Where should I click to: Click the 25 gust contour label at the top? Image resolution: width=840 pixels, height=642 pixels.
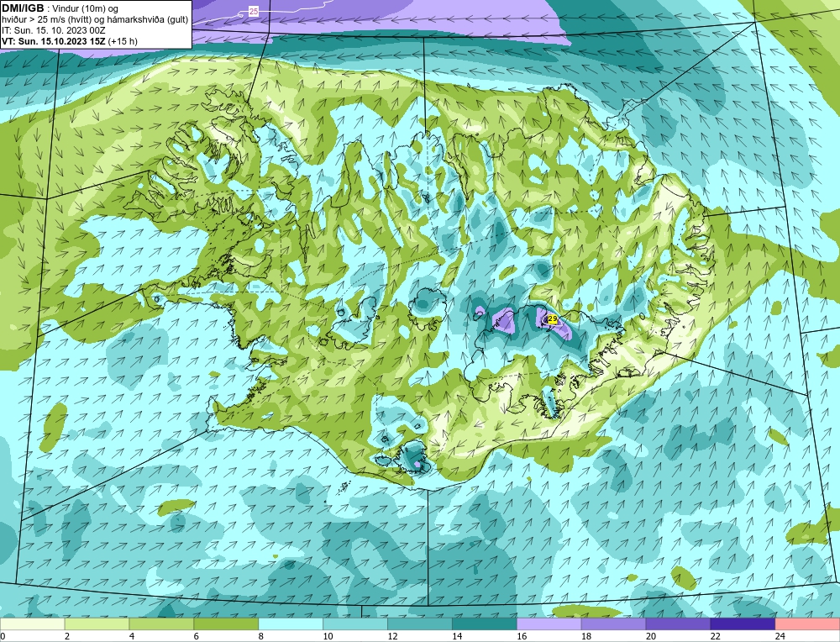point(254,11)
